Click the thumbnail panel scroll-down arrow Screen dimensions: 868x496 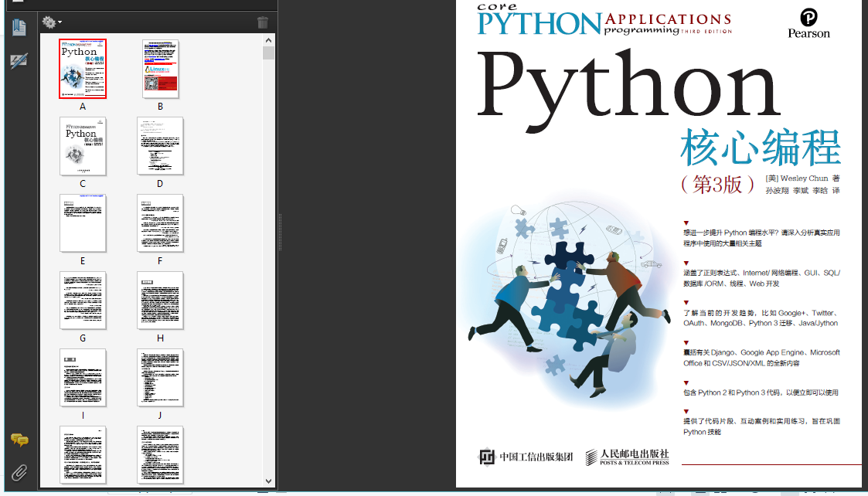point(268,481)
